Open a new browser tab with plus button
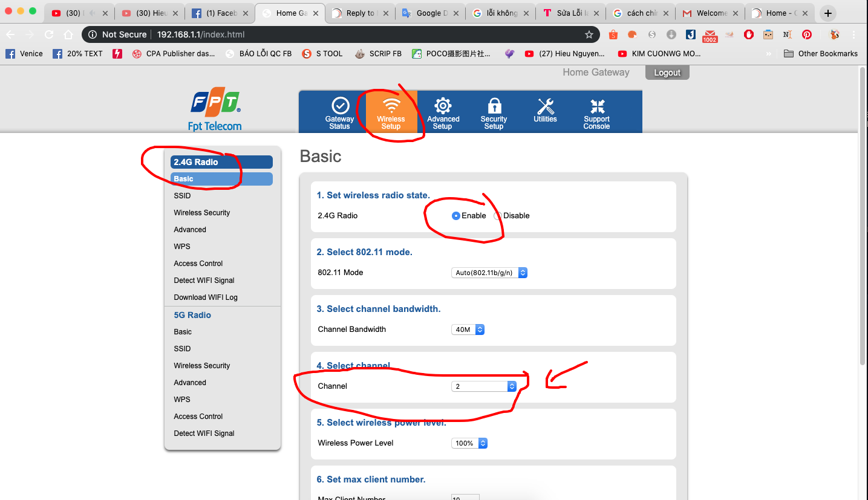 828,13
